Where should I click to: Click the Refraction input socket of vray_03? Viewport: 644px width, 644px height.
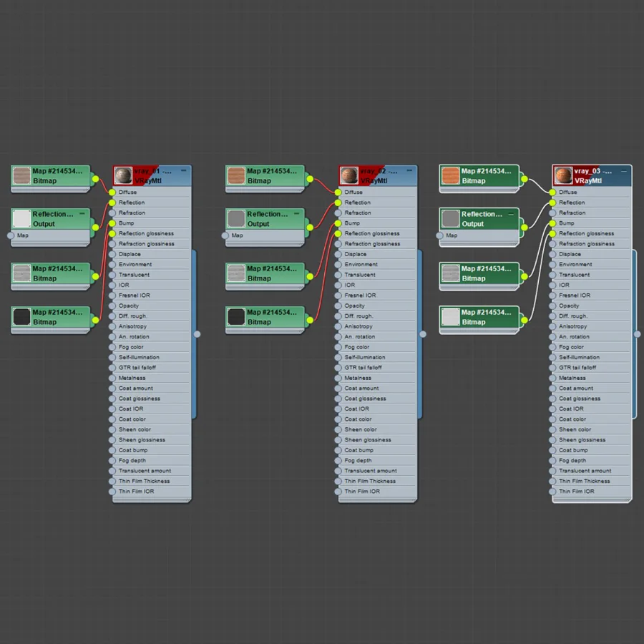click(552, 213)
